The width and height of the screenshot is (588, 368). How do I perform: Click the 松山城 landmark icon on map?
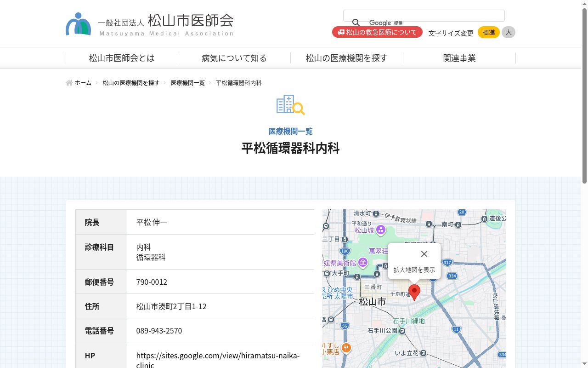(x=381, y=230)
